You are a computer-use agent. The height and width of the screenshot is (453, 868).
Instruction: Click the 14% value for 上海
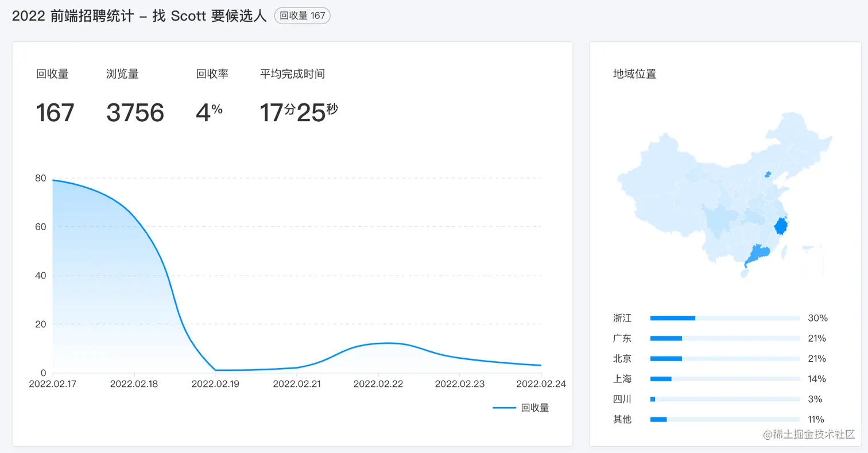[x=817, y=379]
